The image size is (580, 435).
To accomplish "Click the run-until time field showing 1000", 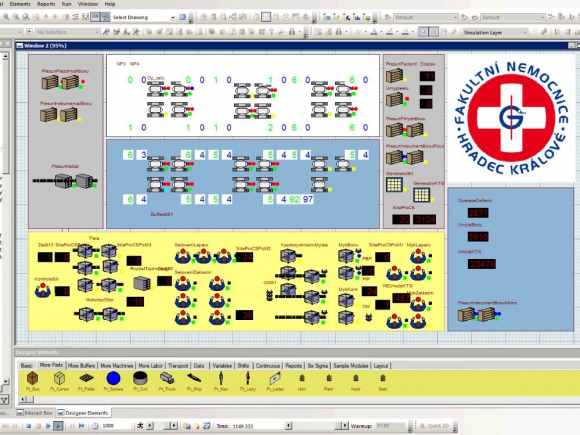I will [x=115, y=426].
